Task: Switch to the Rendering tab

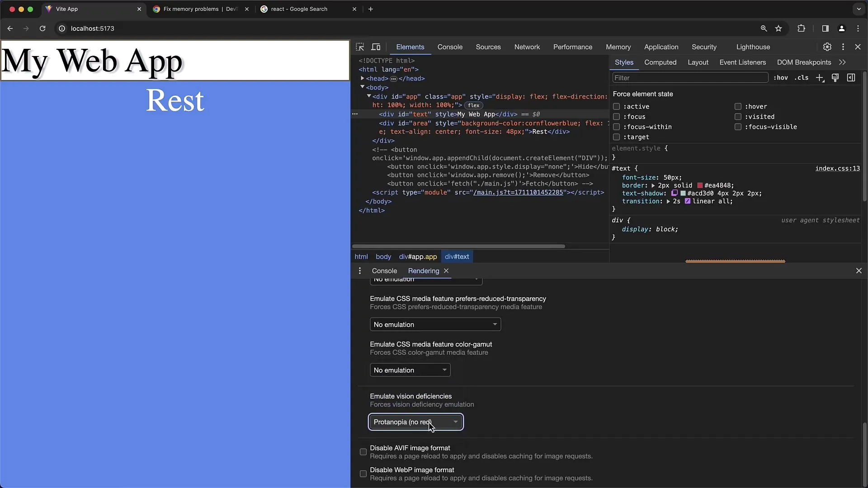Action: point(423,271)
